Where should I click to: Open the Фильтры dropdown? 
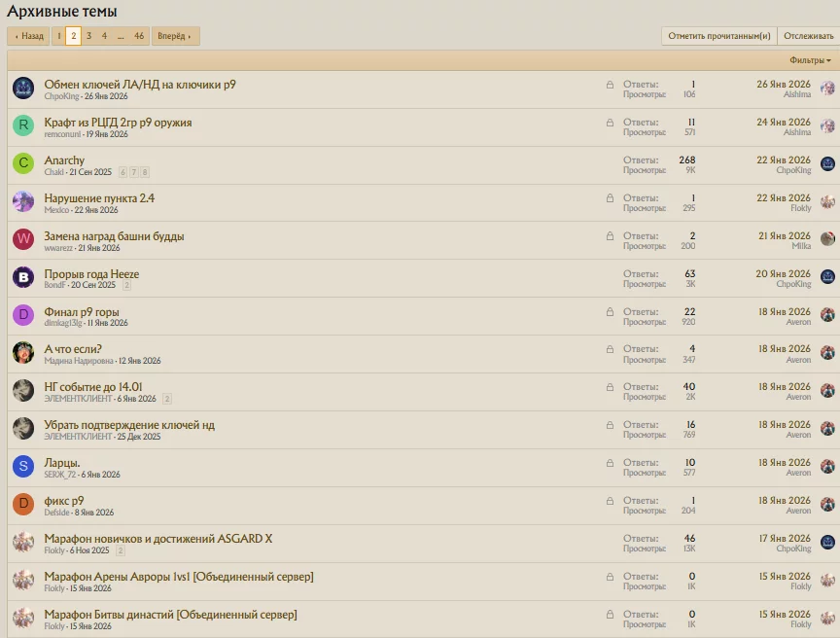click(x=810, y=60)
